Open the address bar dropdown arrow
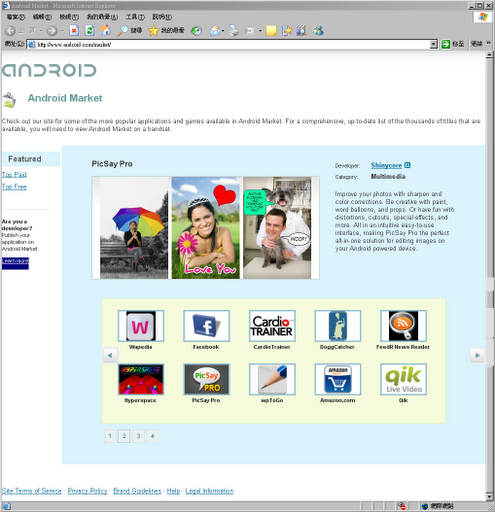The width and height of the screenshot is (495, 512). coord(433,44)
